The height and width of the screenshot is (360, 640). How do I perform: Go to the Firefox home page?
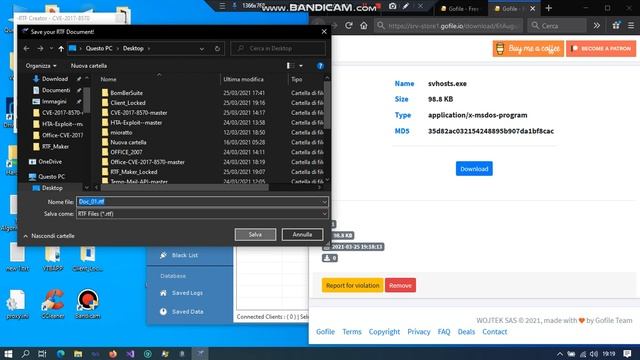click(364, 25)
